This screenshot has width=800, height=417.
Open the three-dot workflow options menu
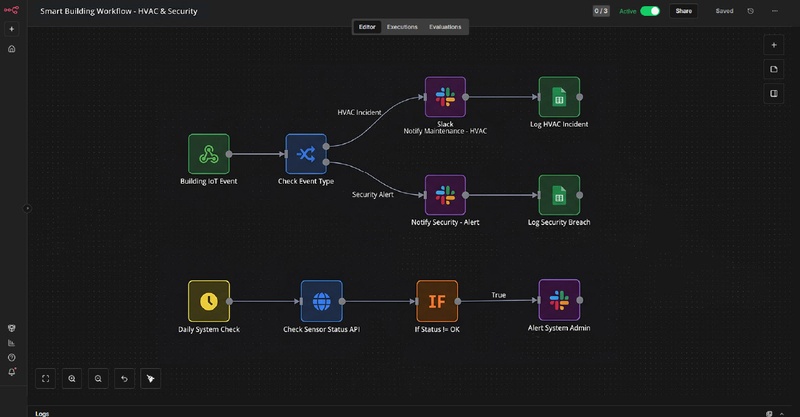774,11
